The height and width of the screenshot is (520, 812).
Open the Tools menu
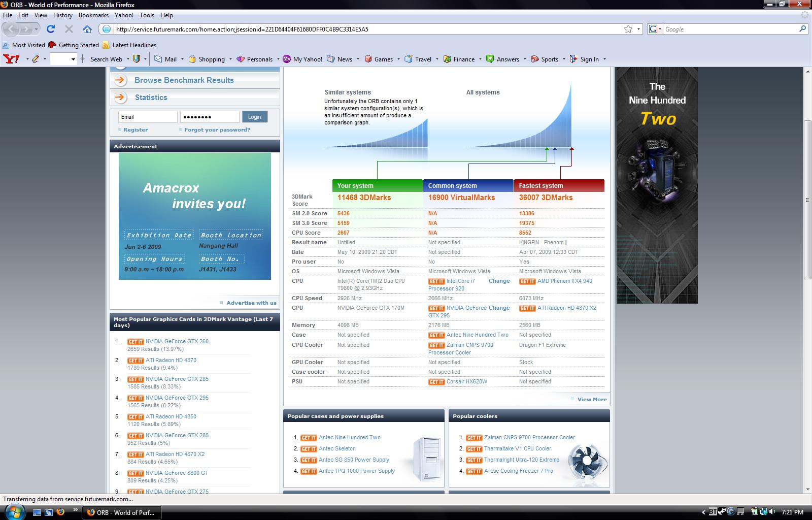(147, 15)
